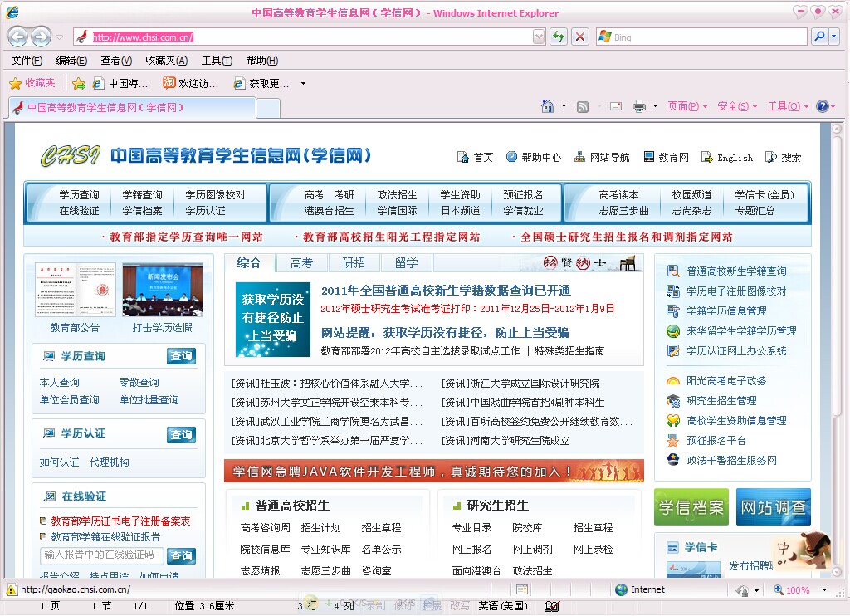850x616 pixels.
Task: Open the 查看(V) menu
Action: click(x=116, y=61)
